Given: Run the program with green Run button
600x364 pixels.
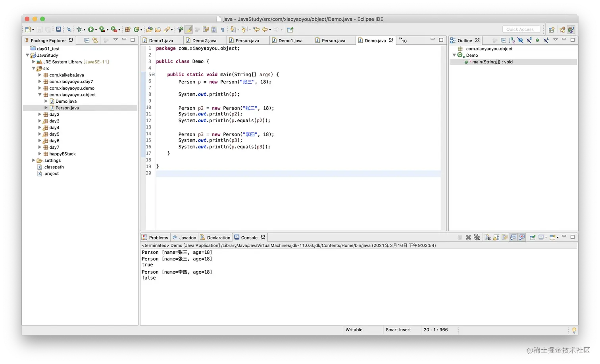Looking at the screenshot, I should (91, 29).
